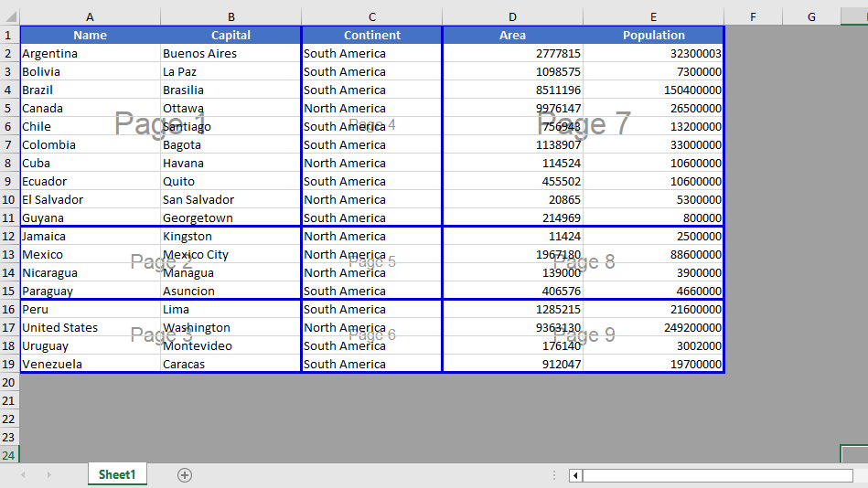The width and height of the screenshot is (868, 488).
Task: Select area value 20865
Action: [512, 200]
